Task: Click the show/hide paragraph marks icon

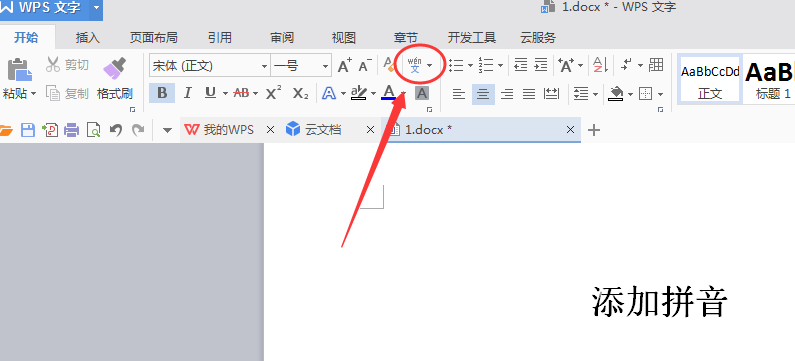Action: pos(627,65)
